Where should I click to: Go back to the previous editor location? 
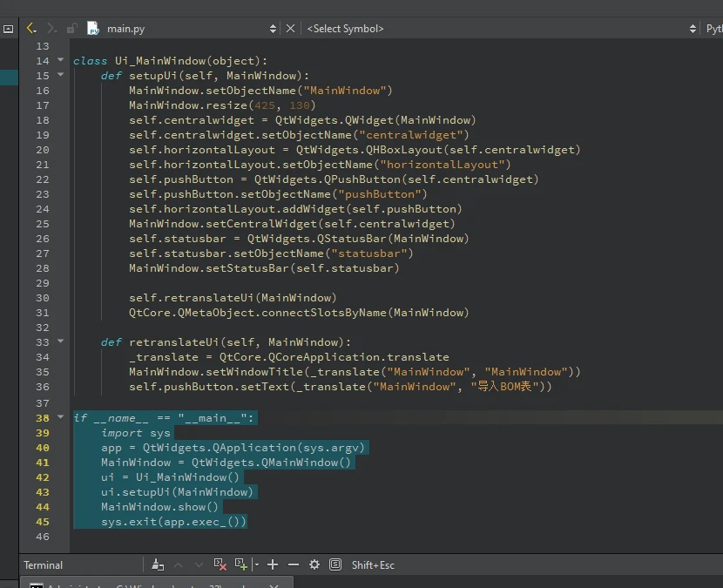pyautogui.click(x=31, y=29)
